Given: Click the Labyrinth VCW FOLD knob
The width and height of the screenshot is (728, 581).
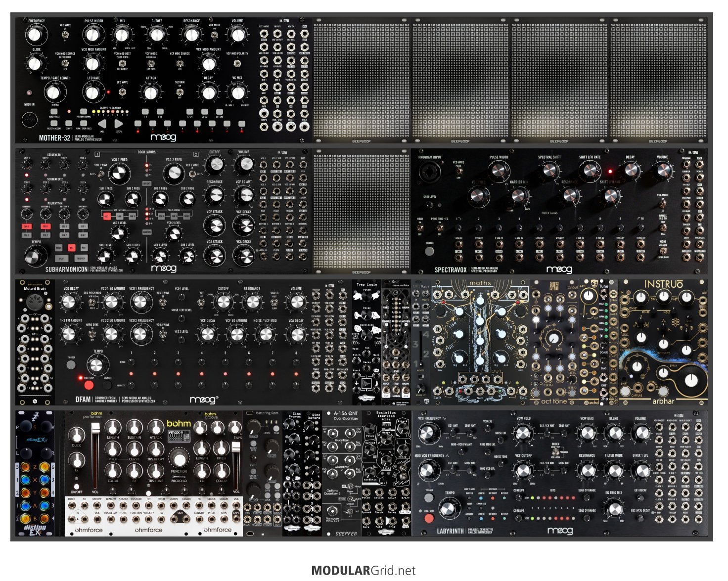Looking at the screenshot, I should tap(523, 434).
